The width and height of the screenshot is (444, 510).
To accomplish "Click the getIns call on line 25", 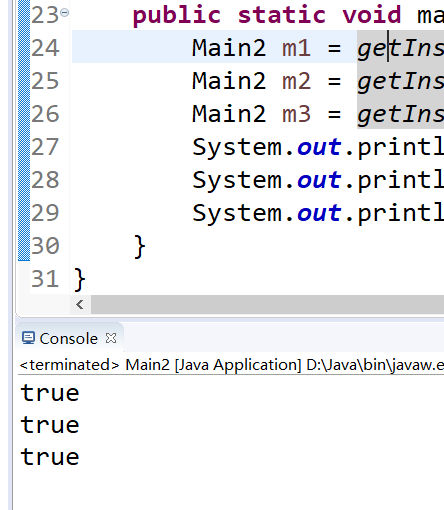I will point(401,81).
